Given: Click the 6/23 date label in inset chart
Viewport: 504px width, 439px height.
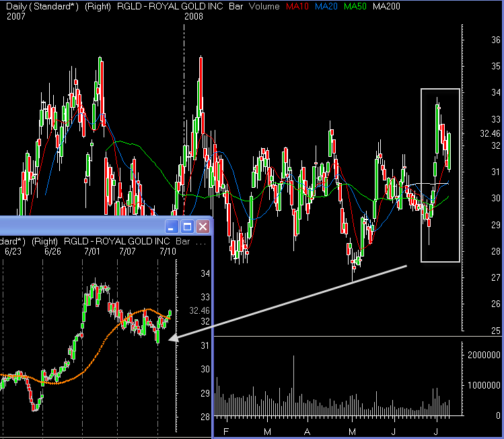Looking at the screenshot, I should tap(13, 251).
